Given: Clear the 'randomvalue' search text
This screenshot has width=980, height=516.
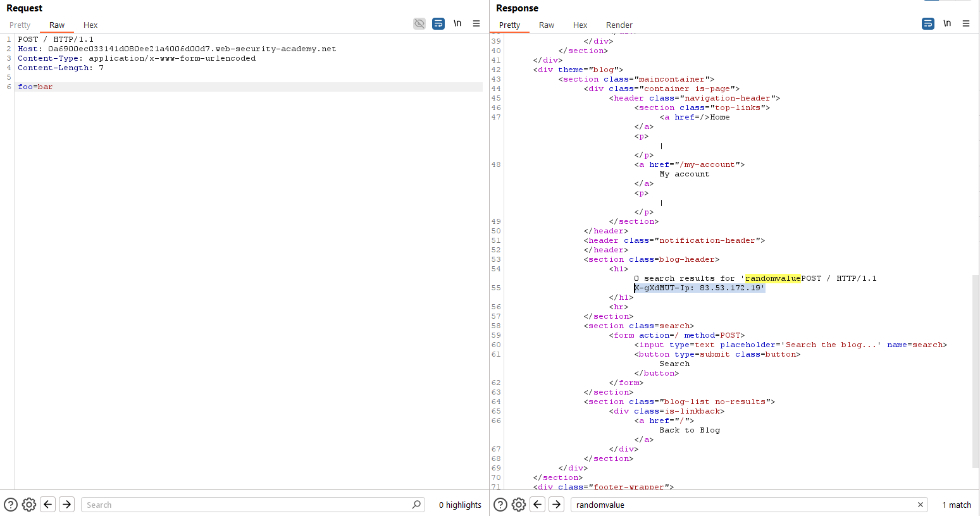Looking at the screenshot, I should 921,505.
